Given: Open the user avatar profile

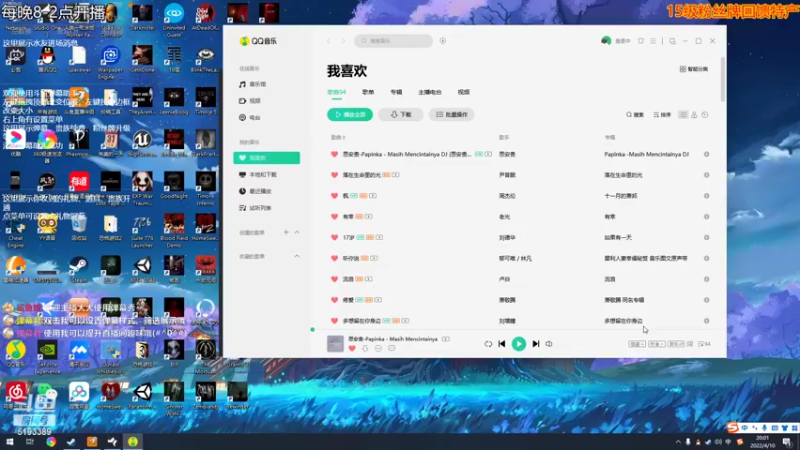Looking at the screenshot, I should tap(606, 41).
